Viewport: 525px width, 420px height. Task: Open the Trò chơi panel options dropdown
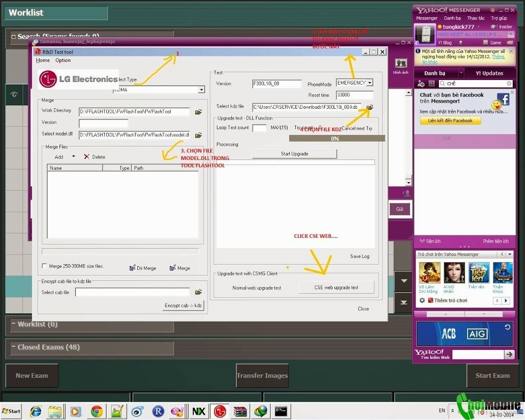[x=510, y=254]
